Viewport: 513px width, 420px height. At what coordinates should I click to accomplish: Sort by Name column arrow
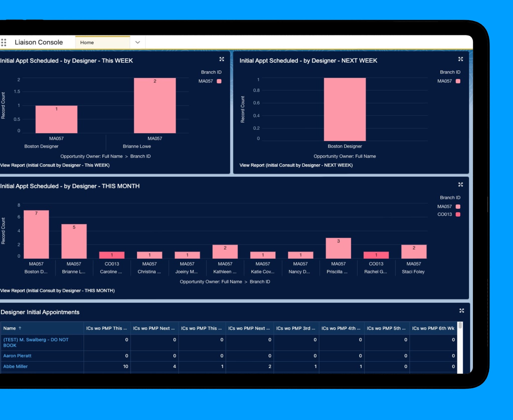(20, 328)
